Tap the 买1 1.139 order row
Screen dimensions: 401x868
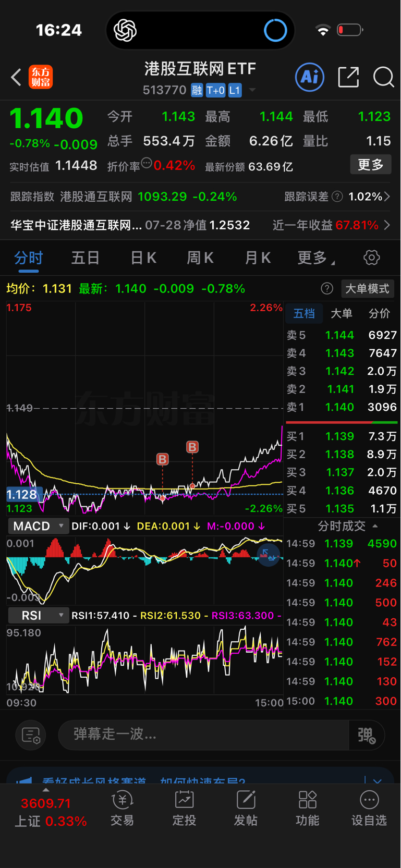[342, 436]
